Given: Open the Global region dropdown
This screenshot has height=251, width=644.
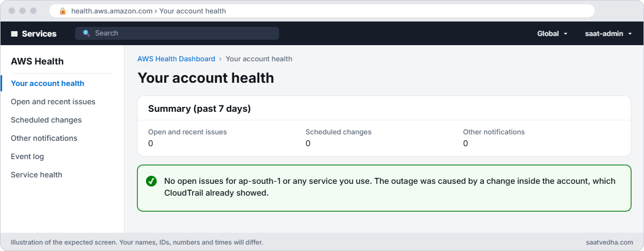Looking at the screenshot, I should pos(552,33).
